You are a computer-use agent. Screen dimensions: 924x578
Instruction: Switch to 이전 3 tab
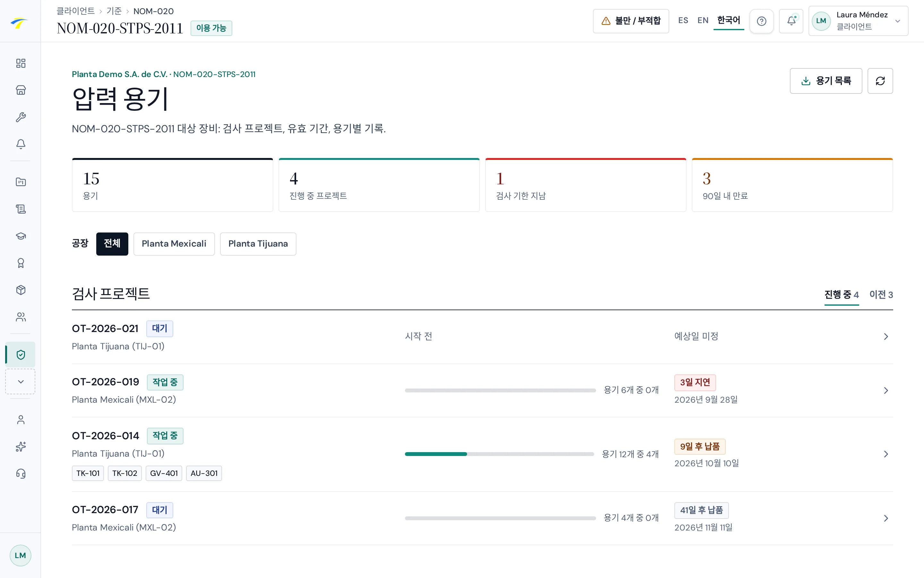pyautogui.click(x=881, y=295)
